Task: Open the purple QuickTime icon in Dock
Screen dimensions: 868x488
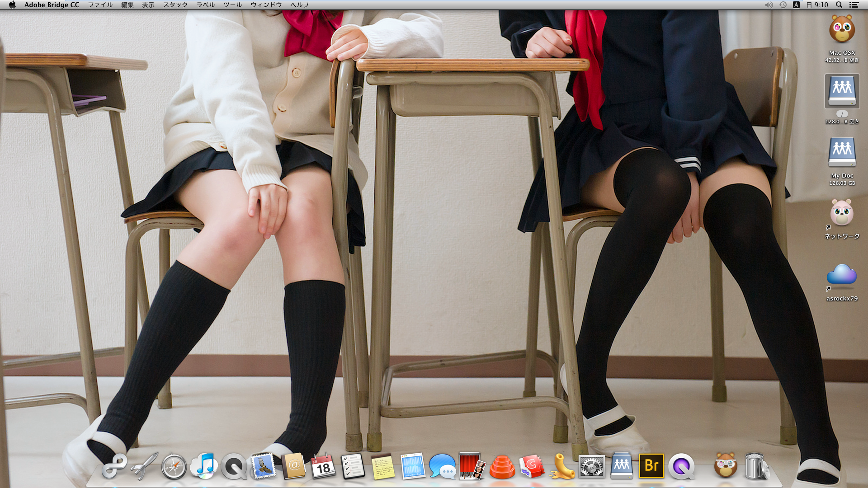Action: click(x=681, y=466)
